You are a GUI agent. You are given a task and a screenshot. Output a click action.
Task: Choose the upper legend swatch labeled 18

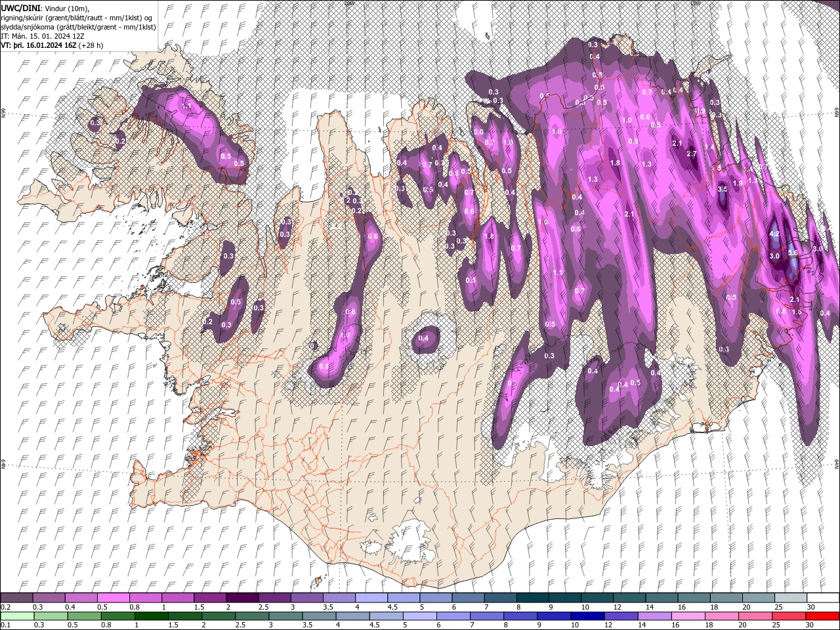pos(726,598)
